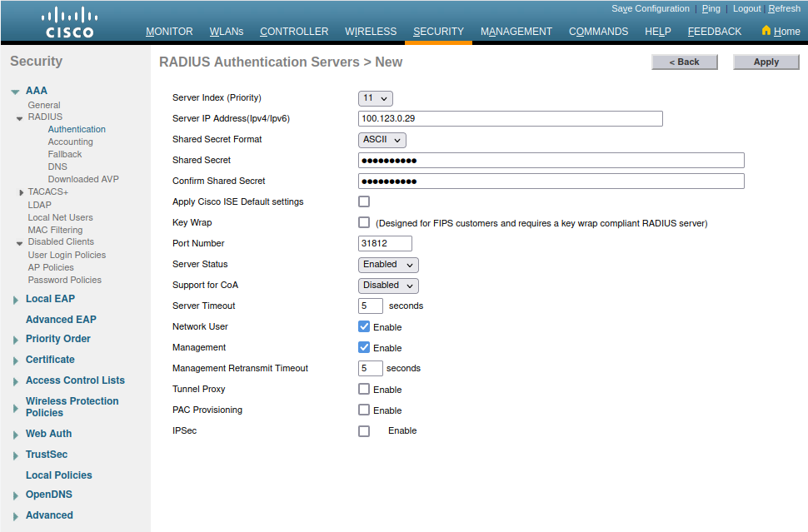Open the DNS sidebar item
The width and height of the screenshot is (808, 532).
point(57,167)
